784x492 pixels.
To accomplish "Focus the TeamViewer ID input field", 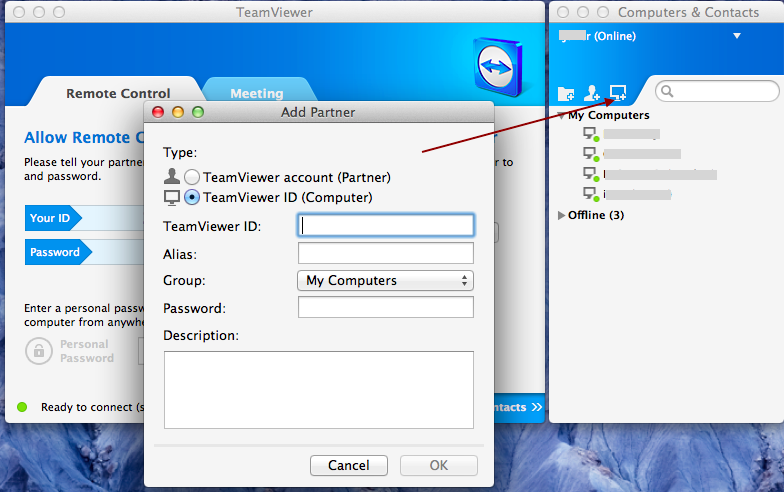I will point(386,225).
